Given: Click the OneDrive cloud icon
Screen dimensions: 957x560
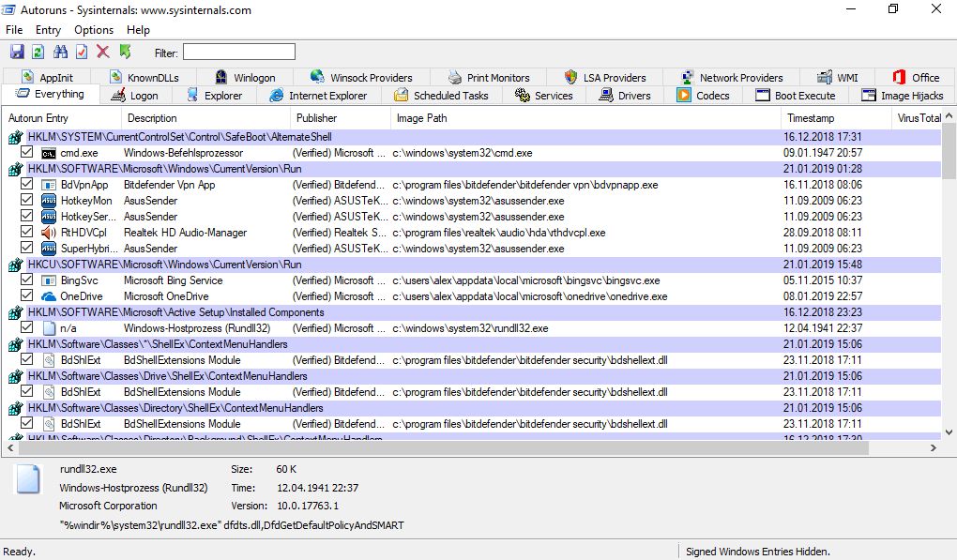Looking at the screenshot, I should [x=49, y=296].
